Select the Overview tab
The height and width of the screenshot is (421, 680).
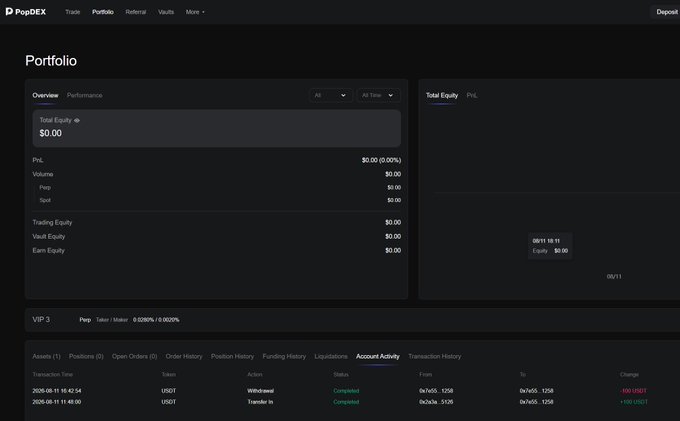[x=45, y=95]
